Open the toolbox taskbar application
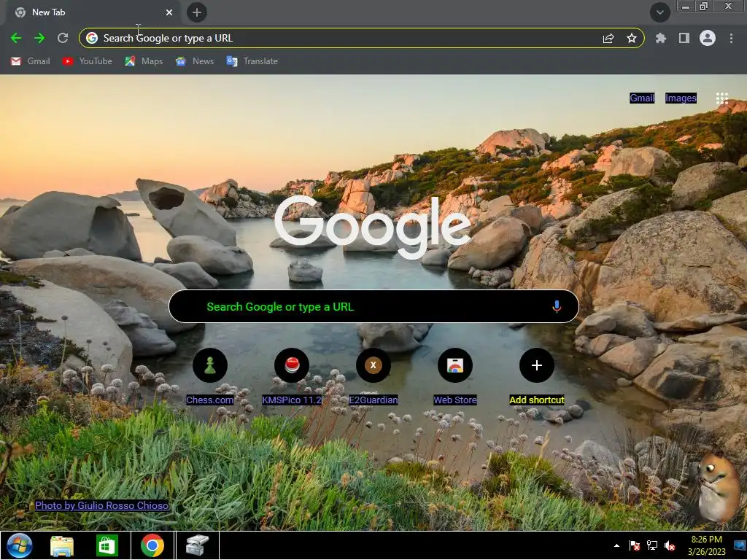This screenshot has height=560, width=747. (197, 545)
